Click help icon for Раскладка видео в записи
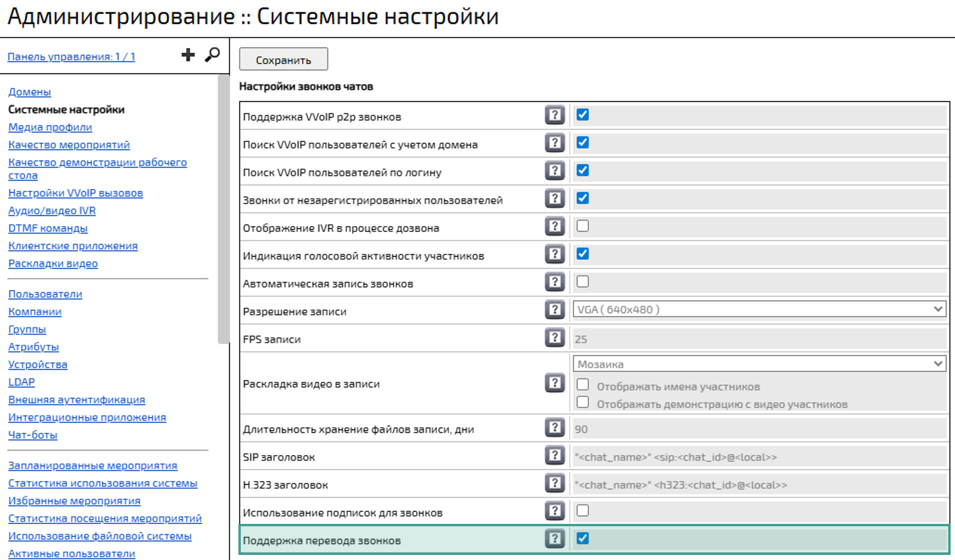 coord(555,383)
